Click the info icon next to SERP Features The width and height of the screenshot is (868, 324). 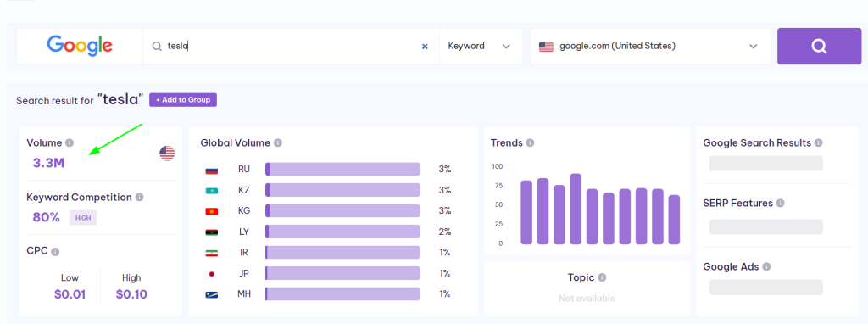(x=780, y=204)
